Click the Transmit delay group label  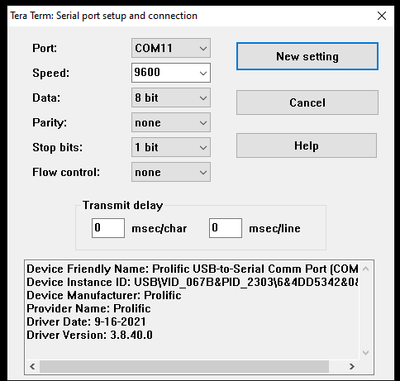pos(123,205)
